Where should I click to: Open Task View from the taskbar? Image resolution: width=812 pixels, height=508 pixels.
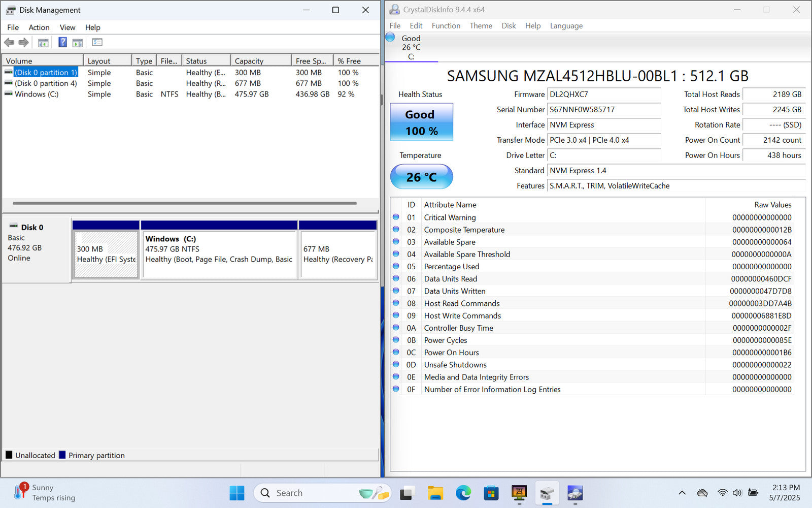coord(407,493)
